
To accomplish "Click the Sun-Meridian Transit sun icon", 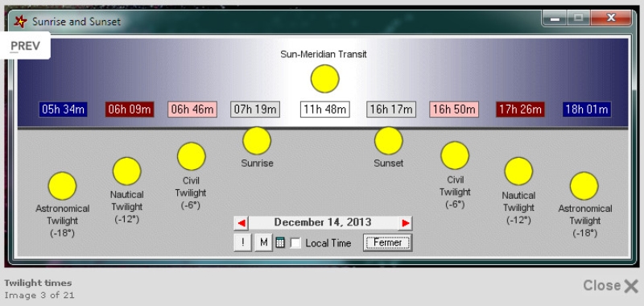I will 325,78.
